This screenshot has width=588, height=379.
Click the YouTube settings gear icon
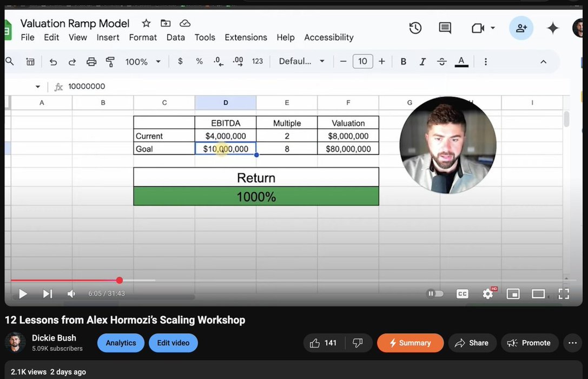tap(488, 293)
